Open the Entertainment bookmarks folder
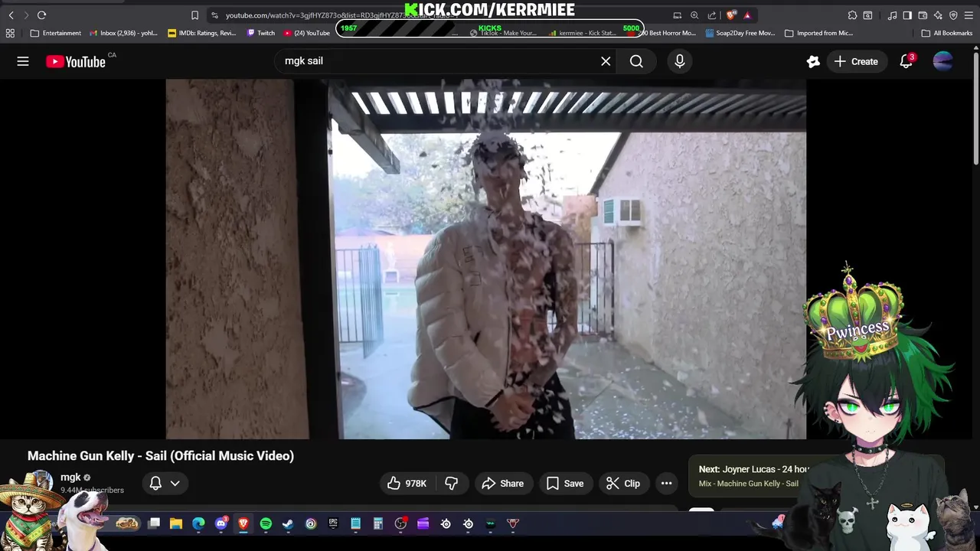 click(x=56, y=33)
